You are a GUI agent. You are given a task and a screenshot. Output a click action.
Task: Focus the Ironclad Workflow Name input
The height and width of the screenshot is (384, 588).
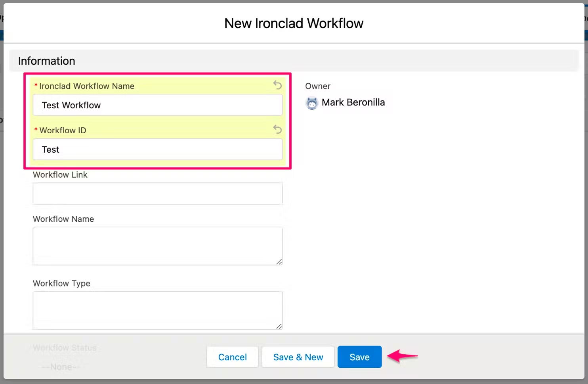pyautogui.click(x=157, y=105)
